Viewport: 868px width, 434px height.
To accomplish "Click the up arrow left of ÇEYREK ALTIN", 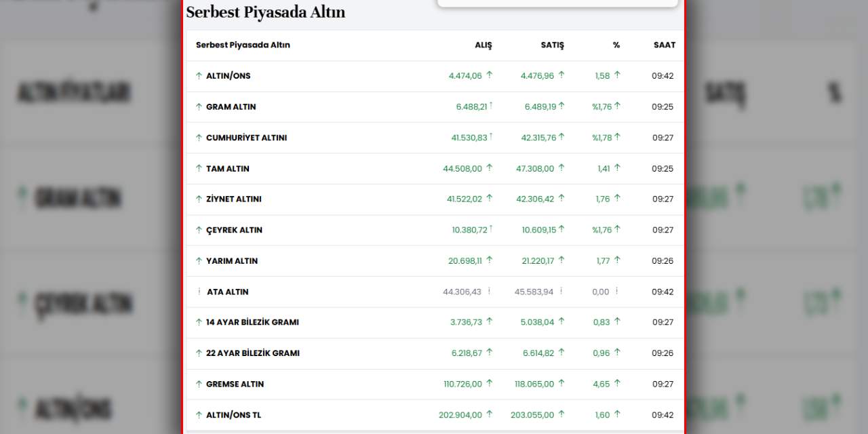I will [x=199, y=230].
